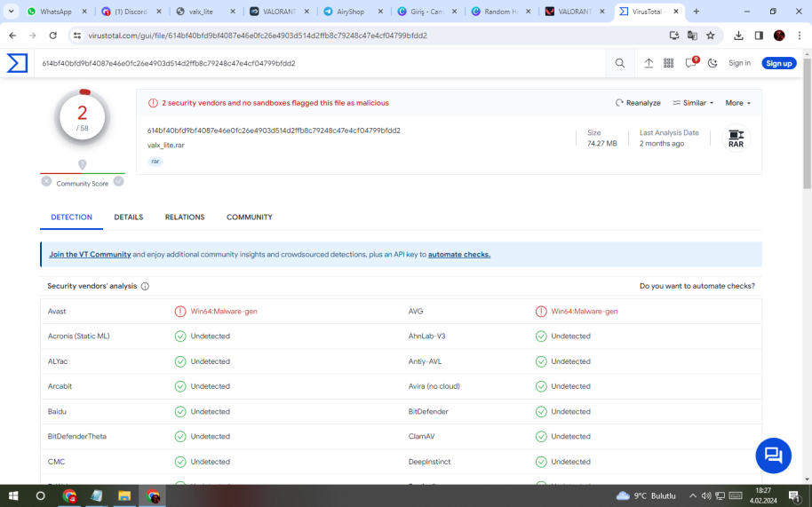This screenshot has height=507, width=812.
Task: Open the search magnifier icon
Action: point(619,63)
